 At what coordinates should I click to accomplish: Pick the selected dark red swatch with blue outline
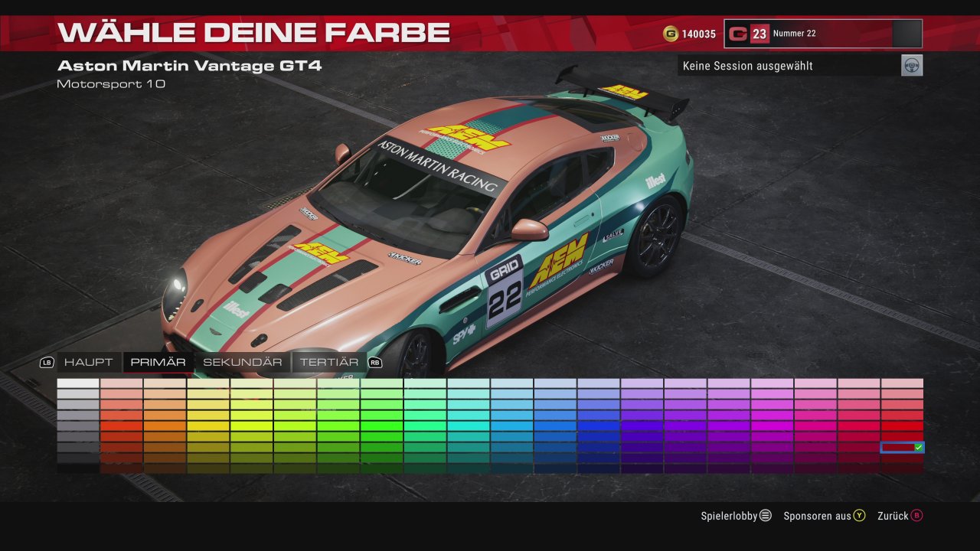click(x=902, y=447)
